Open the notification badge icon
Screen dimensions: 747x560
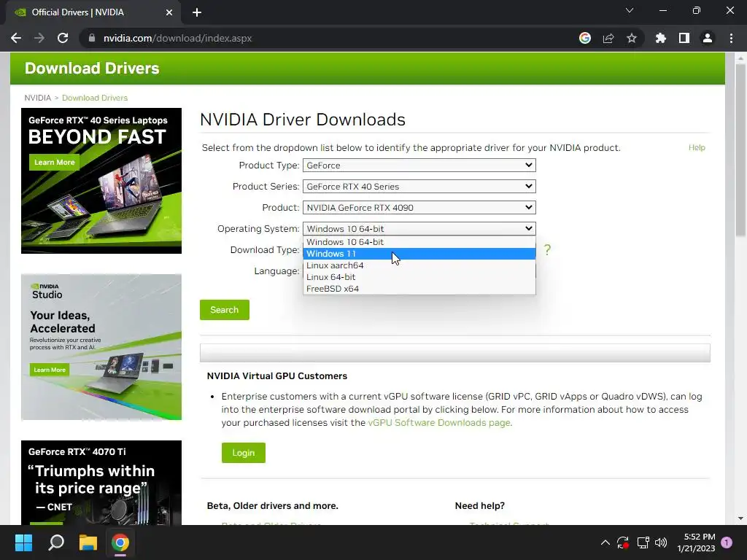[727, 542]
